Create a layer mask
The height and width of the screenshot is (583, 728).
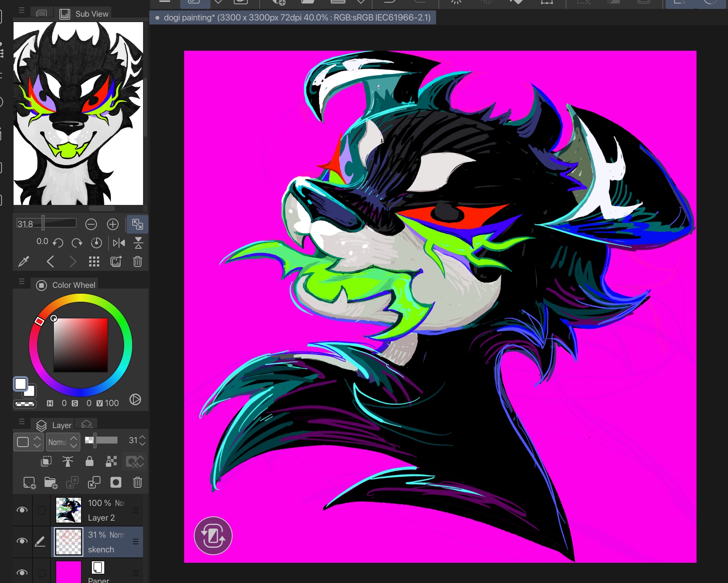(x=116, y=483)
